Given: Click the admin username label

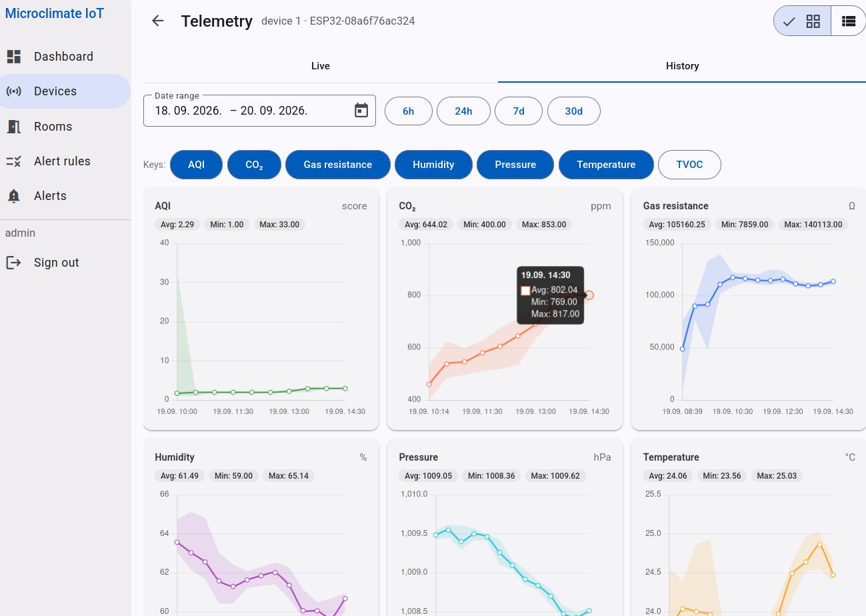Looking at the screenshot, I should [x=20, y=233].
